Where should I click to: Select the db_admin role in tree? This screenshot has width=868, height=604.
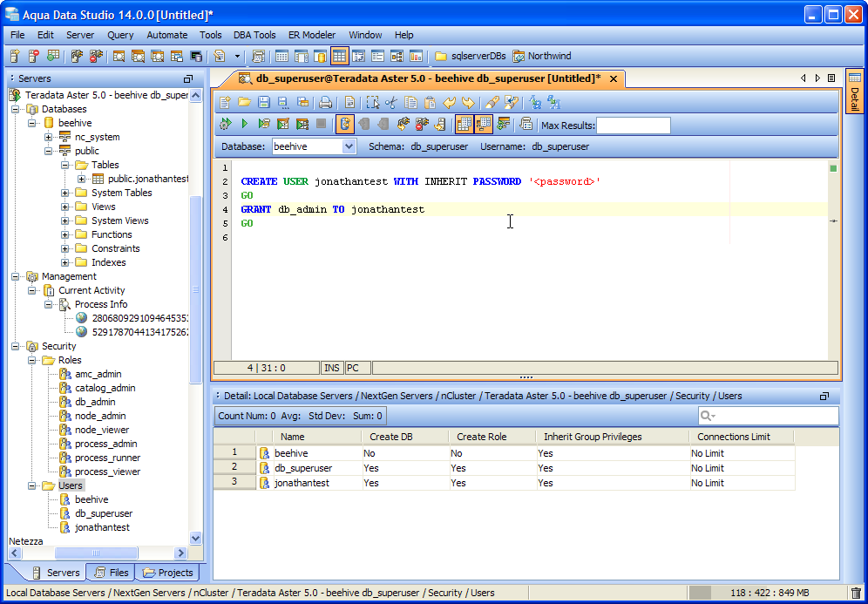coord(95,402)
